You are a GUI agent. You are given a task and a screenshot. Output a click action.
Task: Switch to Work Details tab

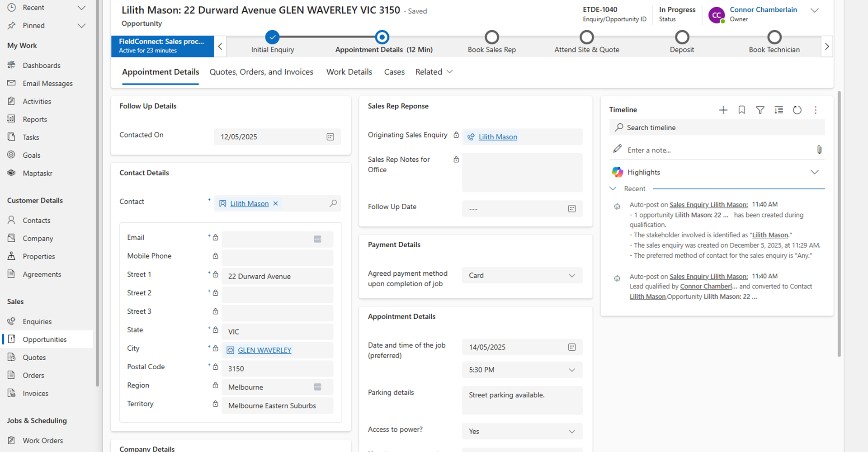click(x=349, y=72)
